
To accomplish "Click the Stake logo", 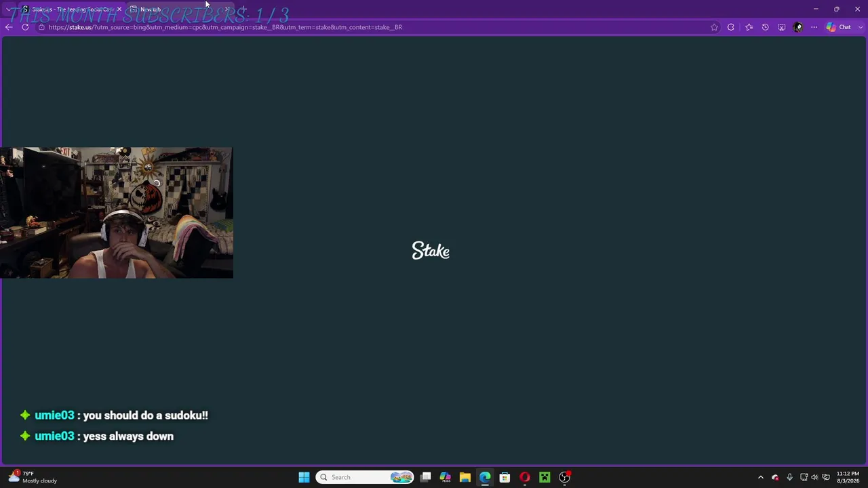I will pos(431,251).
